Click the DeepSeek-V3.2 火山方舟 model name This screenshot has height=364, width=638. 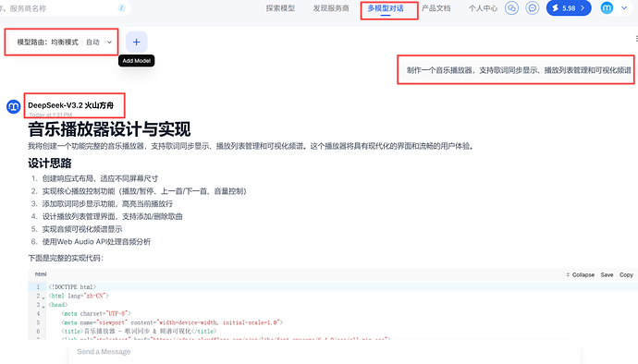(71, 105)
